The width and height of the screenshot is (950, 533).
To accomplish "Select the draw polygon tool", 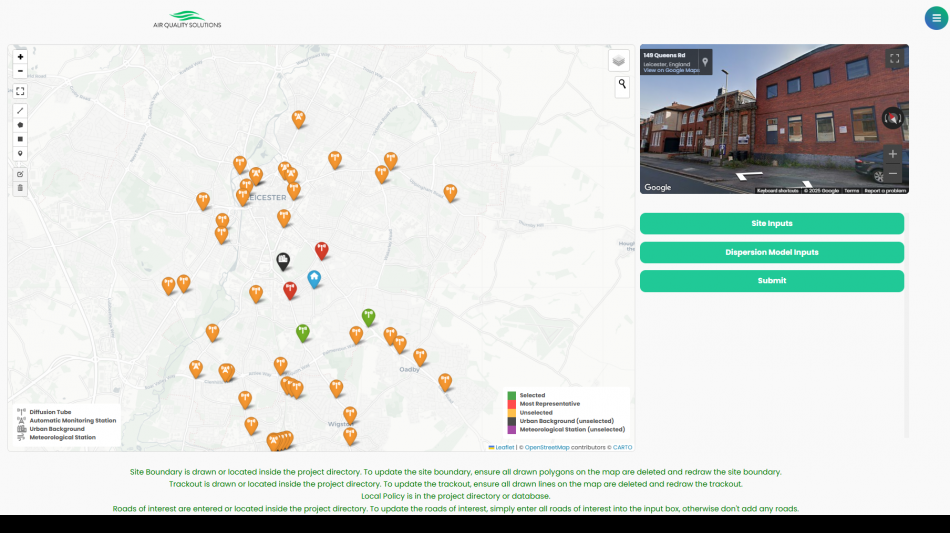I will pos(20,124).
